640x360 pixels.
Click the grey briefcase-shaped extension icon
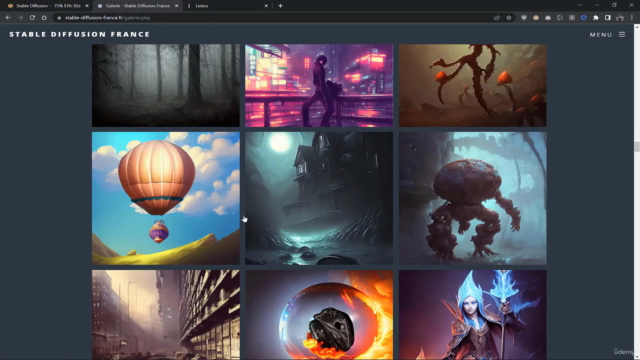(x=548, y=18)
